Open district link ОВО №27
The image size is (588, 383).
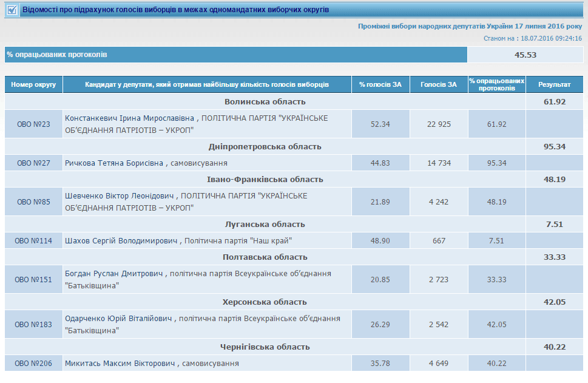pyautogui.click(x=33, y=163)
